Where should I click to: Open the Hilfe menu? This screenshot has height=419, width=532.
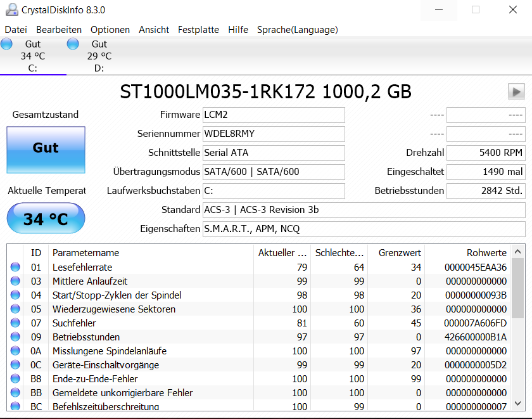pos(238,30)
